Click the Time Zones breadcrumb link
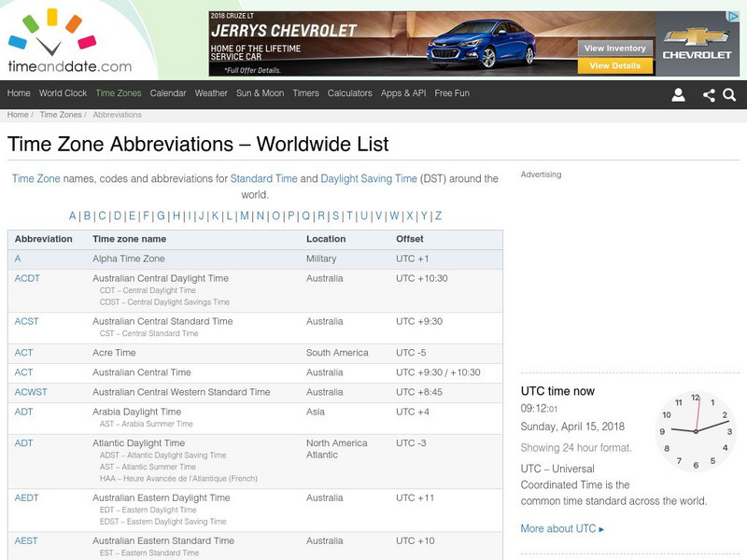 [x=61, y=115]
